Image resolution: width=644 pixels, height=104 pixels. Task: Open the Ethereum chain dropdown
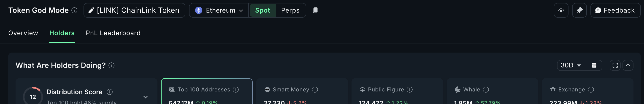pyautogui.click(x=219, y=11)
